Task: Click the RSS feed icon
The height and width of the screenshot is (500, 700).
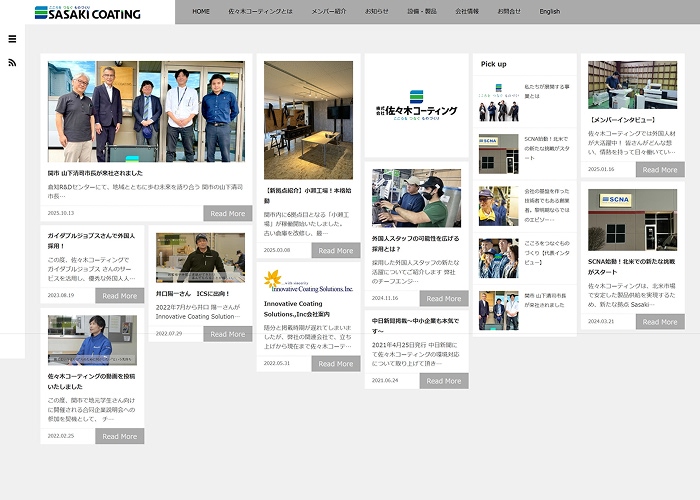Action: [x=12, y=63]
